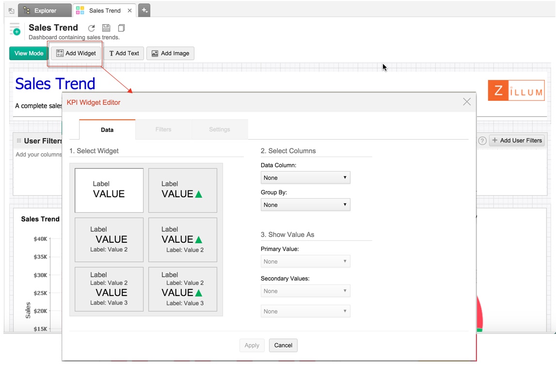Open the Data Column dropdown
Viewport: 556px width, 392px height.
tap(305, 178)
